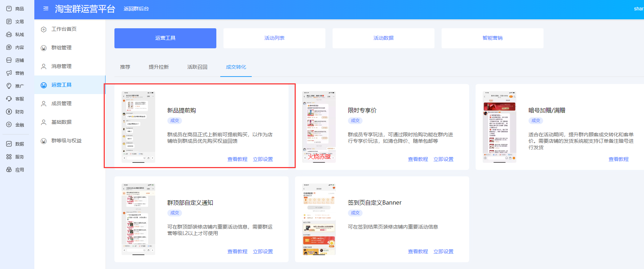Select the 活跃召回 sub-tab
The height and width of the screenshot is (269, 644).
point(197,67)
